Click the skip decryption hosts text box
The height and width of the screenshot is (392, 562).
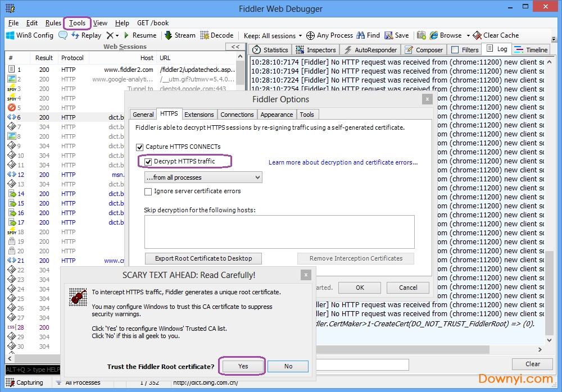tap(279, 231)
